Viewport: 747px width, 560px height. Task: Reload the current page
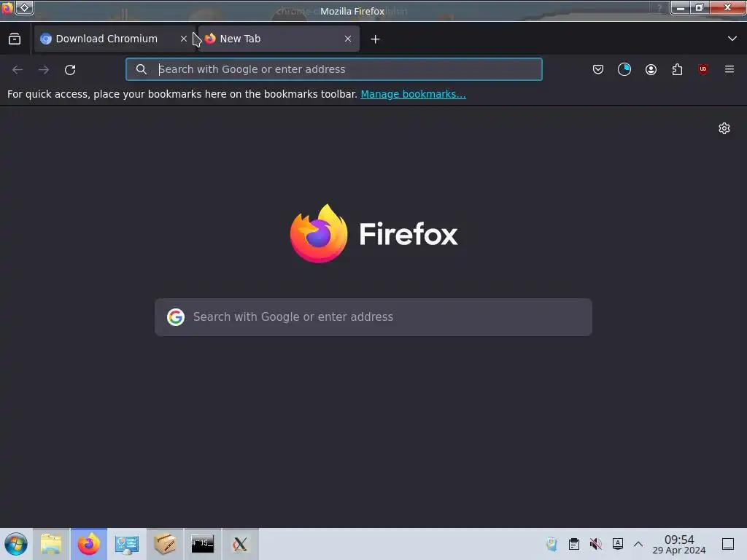click(70, 69)
